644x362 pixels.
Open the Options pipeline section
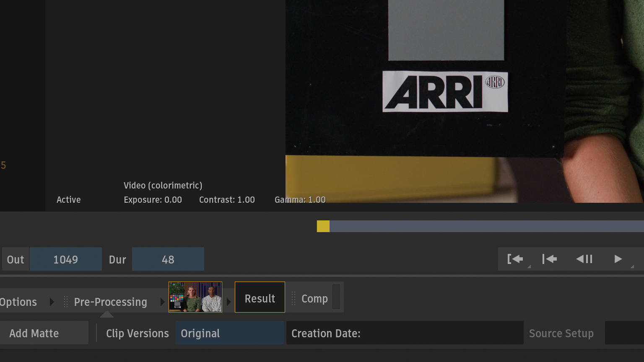coord(18,302)
